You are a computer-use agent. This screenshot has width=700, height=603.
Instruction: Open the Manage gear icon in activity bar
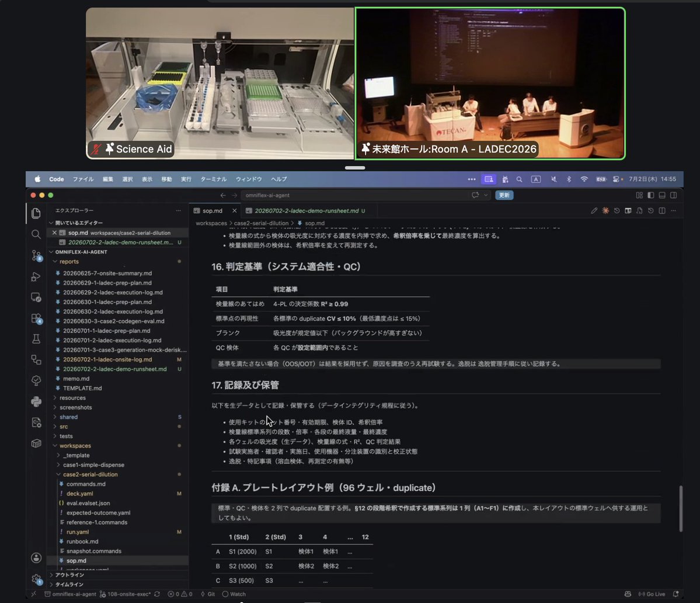point(36,579)
